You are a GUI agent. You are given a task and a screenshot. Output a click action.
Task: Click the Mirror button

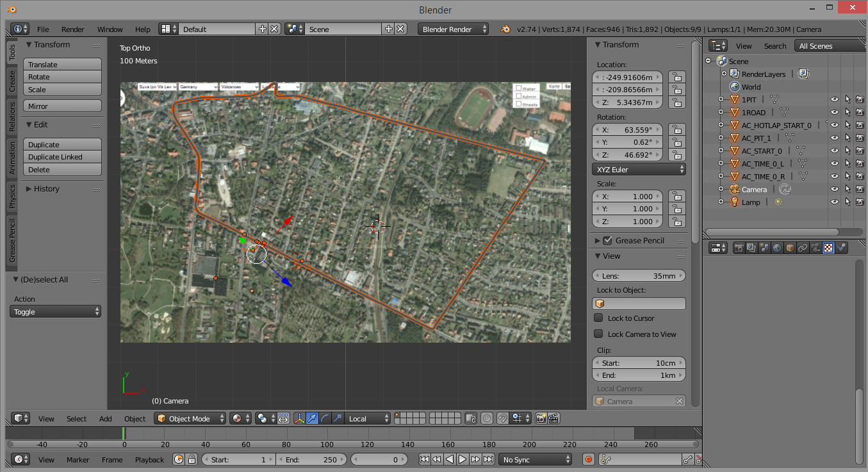(62, 106)
